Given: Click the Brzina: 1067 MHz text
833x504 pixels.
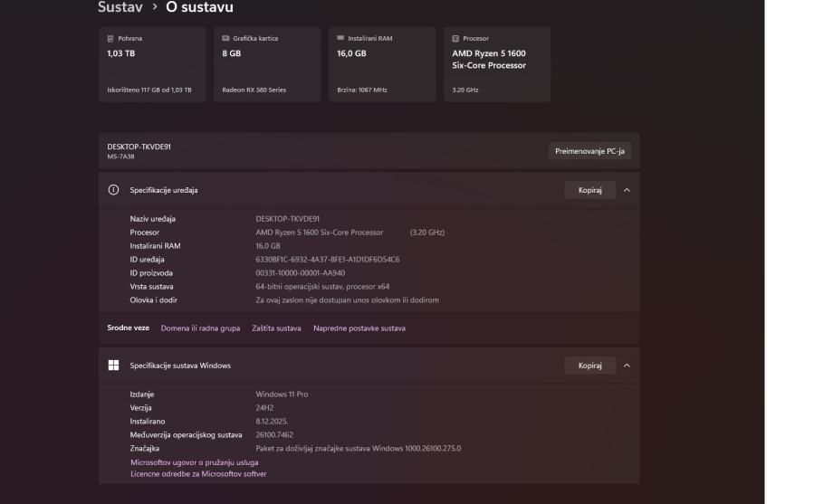Looking at the screenshot, I should pos(362,90).
